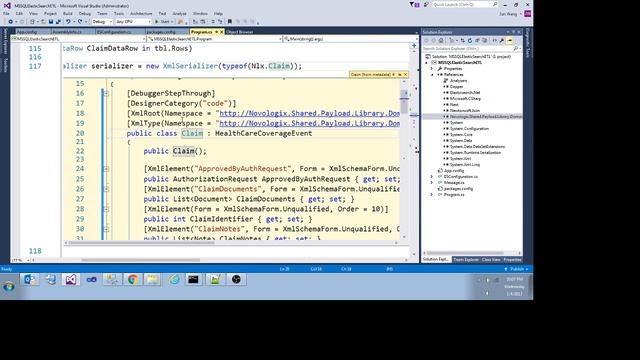Collapse the code region at line 26
Image resolution: width=640 pixels, height=360 pixels.
tap(106, 189)
